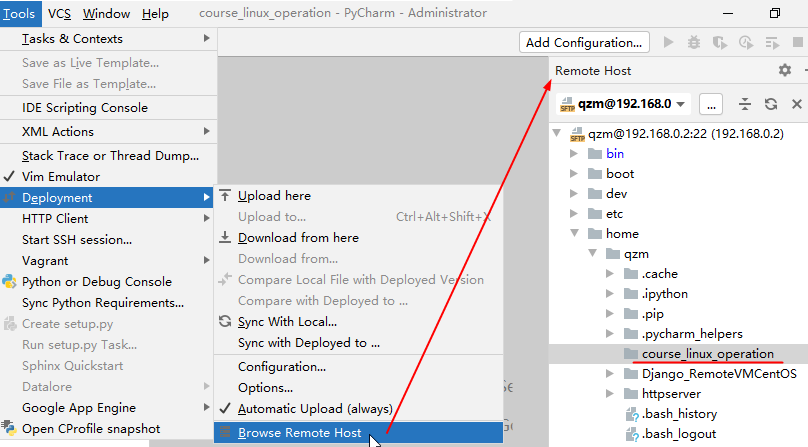The height and width of the screenshot is (447, 808).
Task: Open the qzm@192.168.0 server dropdown
Action: coord(623,104)
